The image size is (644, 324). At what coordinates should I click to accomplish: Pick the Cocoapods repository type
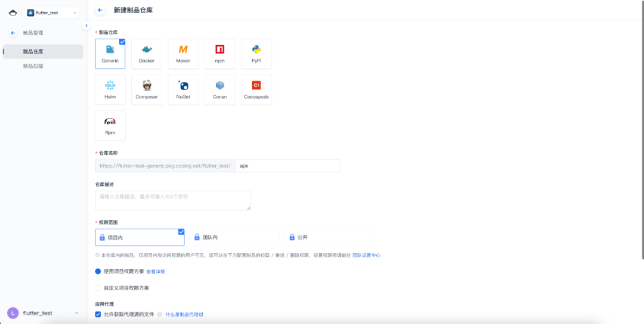click(256, 90)
